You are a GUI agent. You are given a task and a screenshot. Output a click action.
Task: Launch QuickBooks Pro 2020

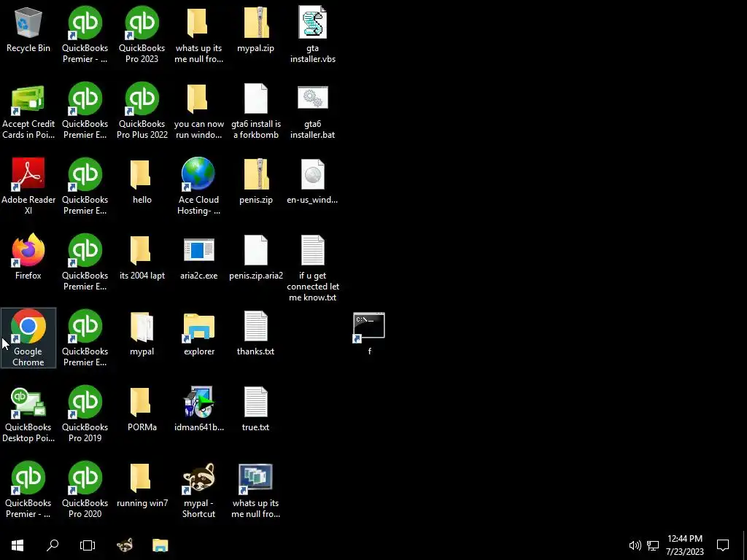click(x=85, y=489)
